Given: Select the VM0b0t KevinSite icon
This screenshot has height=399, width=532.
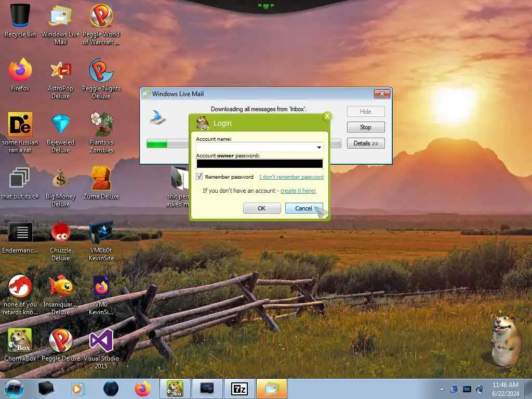Looking at the screenshot, I should tap(101, 241).
